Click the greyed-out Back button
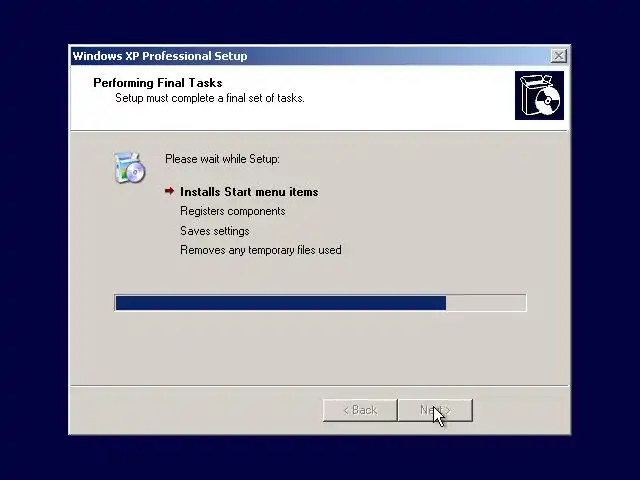The width and height of the screenshot is (640, 480). click(x=360, y=410)
